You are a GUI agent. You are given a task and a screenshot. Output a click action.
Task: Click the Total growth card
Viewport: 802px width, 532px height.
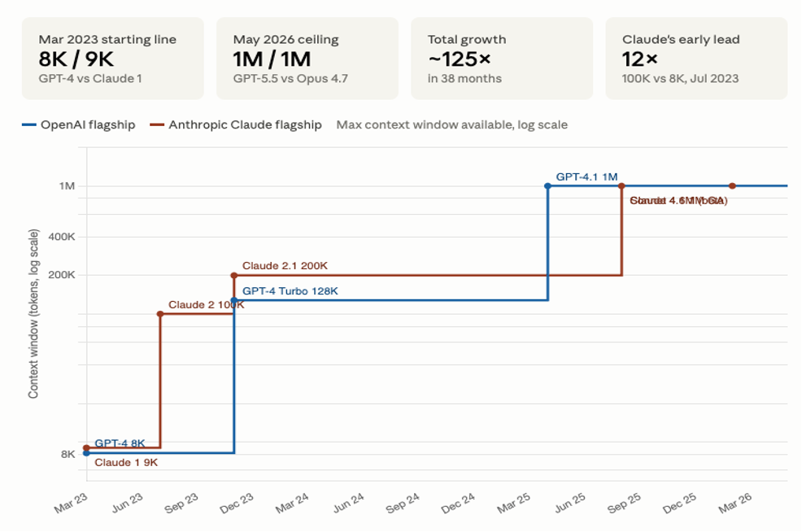point(502,59)
